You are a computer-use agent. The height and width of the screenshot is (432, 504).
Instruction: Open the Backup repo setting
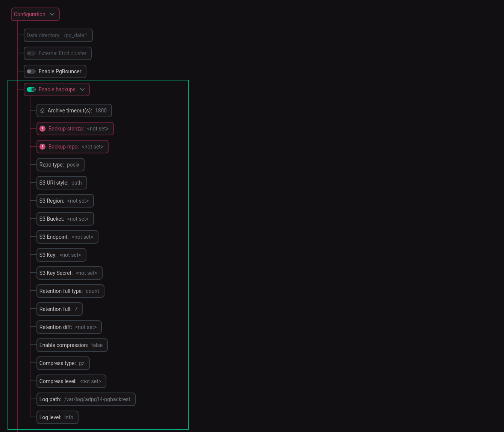point(73,147)
